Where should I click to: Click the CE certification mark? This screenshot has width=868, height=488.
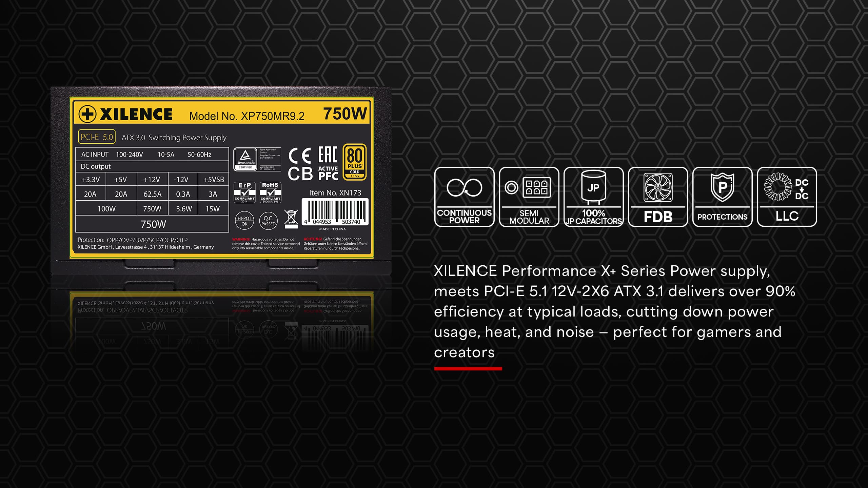(x=300, y=156)
